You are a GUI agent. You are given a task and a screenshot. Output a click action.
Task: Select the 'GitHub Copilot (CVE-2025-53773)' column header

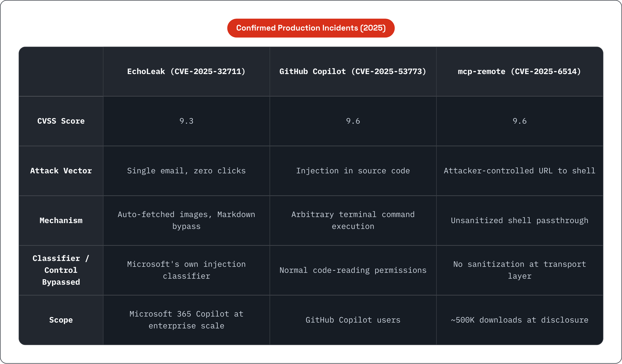click(353, 72)
